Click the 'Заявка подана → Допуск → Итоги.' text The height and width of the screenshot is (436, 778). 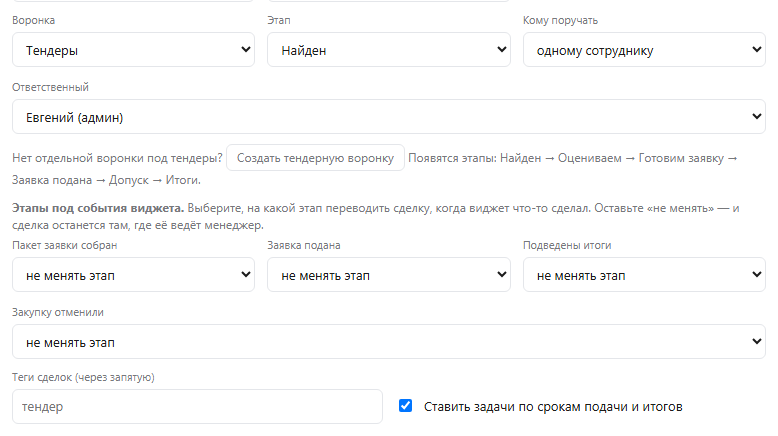(106, 180)
